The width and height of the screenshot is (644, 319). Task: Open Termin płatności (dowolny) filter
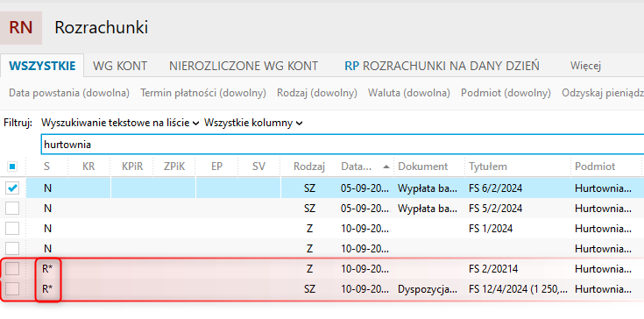(x=203, y=93)
